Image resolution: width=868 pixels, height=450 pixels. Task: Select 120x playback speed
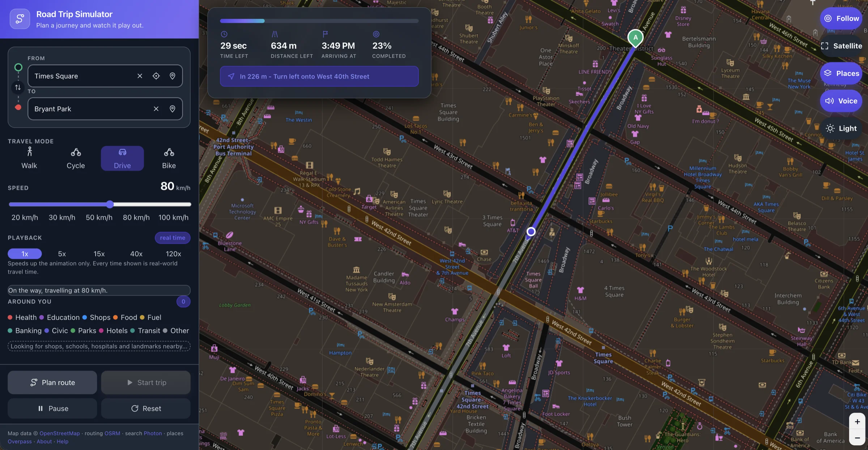pyautogui.click(x=173, y=254)
